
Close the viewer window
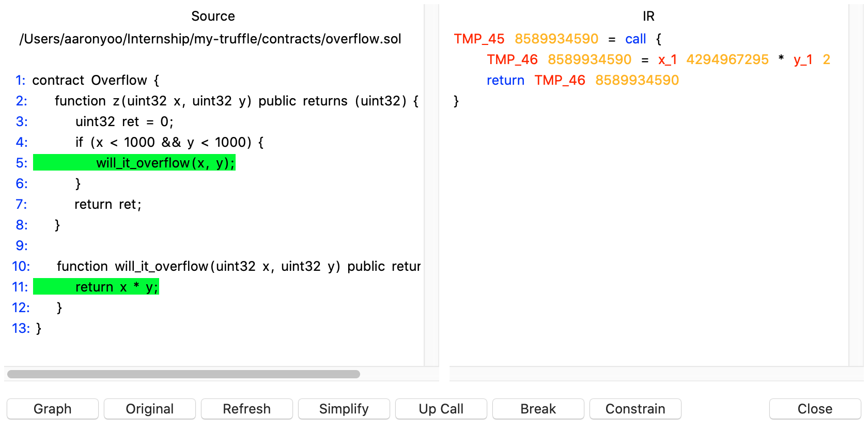pos(815,409)
